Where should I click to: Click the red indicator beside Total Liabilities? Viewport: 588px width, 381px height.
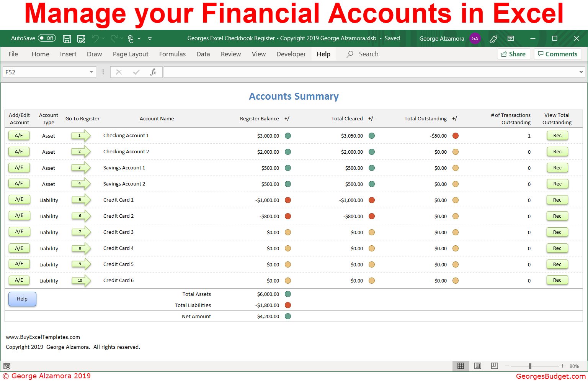click(287, 305)
